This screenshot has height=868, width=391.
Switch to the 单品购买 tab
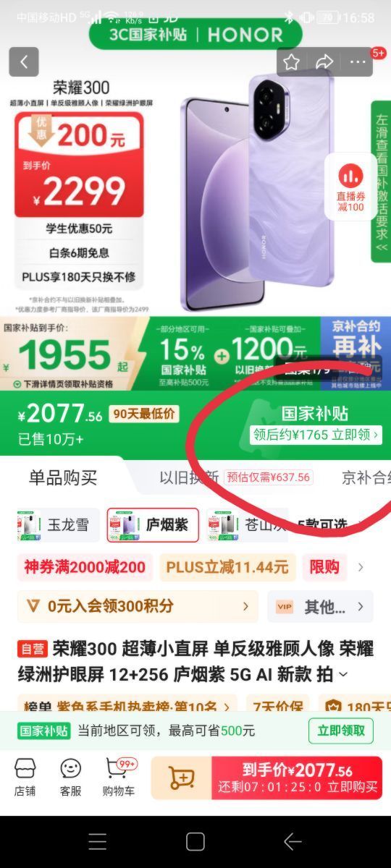click(63, 477)
